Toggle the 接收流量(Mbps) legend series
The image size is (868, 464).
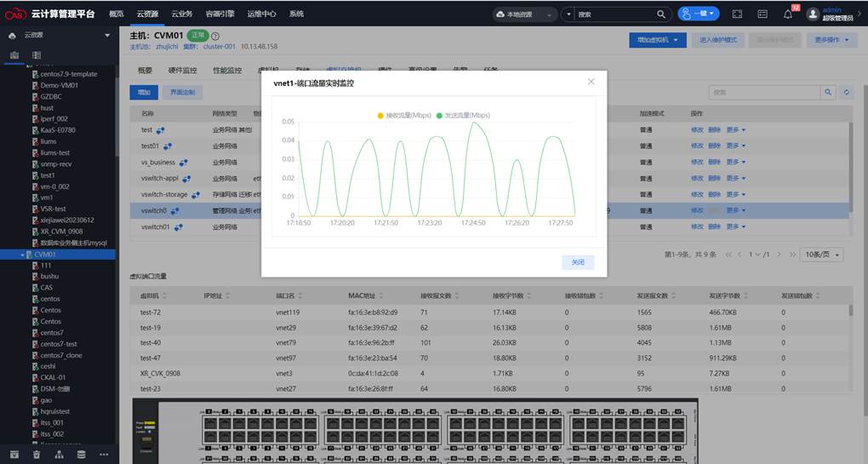pyautogui.click(x=403, y=115)
